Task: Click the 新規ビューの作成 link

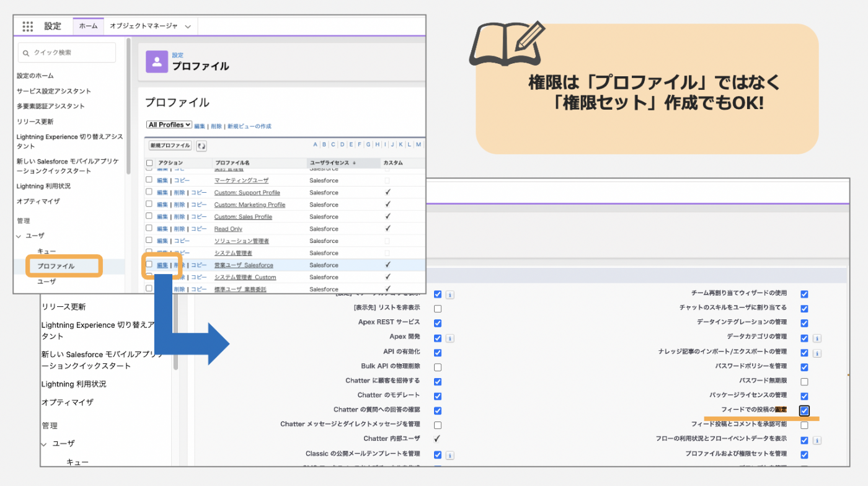Action: pyautogui.click(x=249, y=126)
